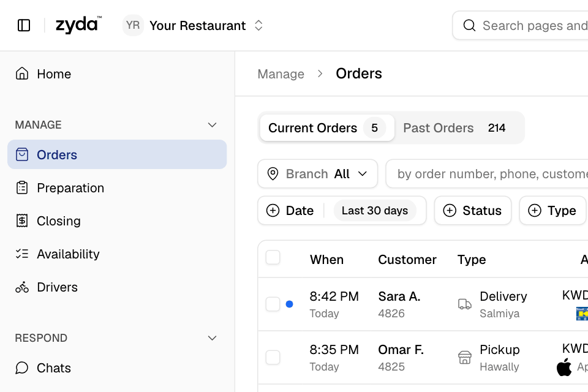588x392 pixels.
Task: Check the box for Sara A. order
Action: click(x=273, y=304)
